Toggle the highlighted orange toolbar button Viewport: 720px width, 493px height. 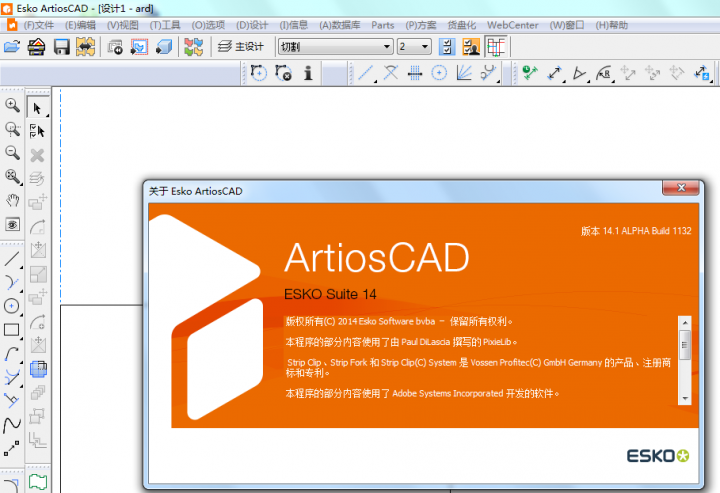click(471, 46)
